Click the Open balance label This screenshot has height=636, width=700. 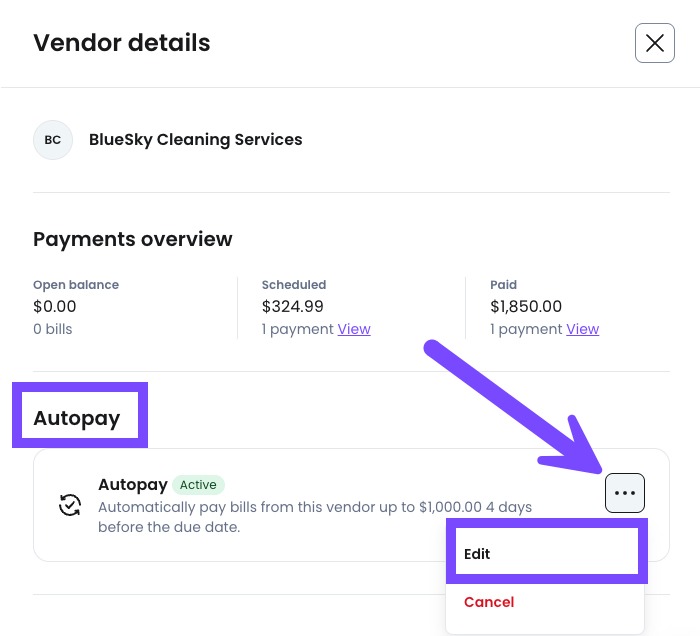(x=76, y=285)
